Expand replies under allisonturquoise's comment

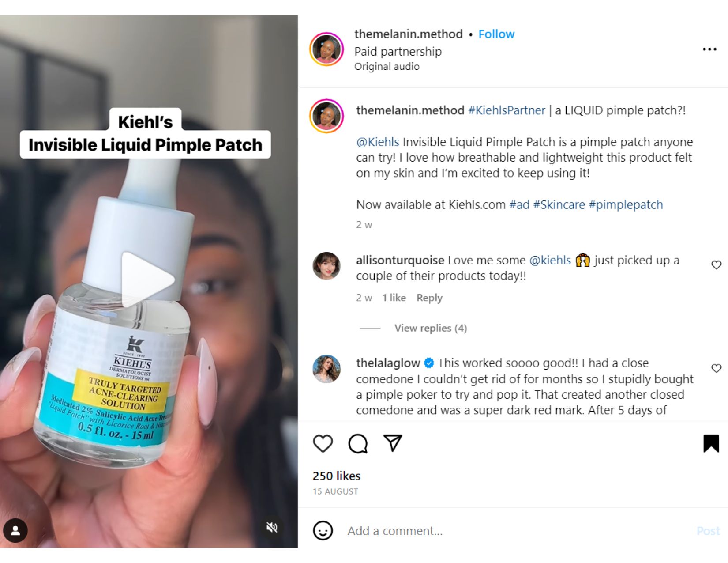(x=430, y=328)
